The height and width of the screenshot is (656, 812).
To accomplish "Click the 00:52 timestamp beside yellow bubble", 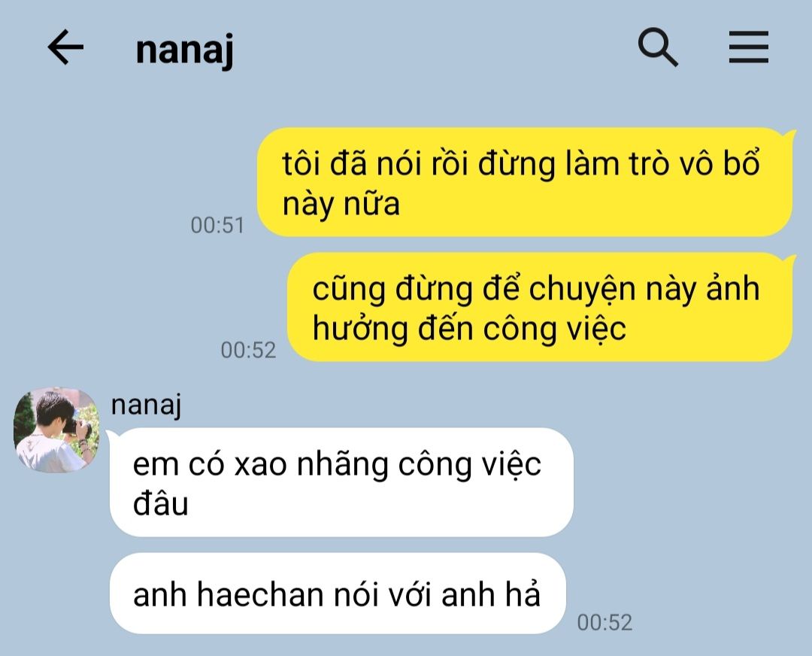I will 249,350.
